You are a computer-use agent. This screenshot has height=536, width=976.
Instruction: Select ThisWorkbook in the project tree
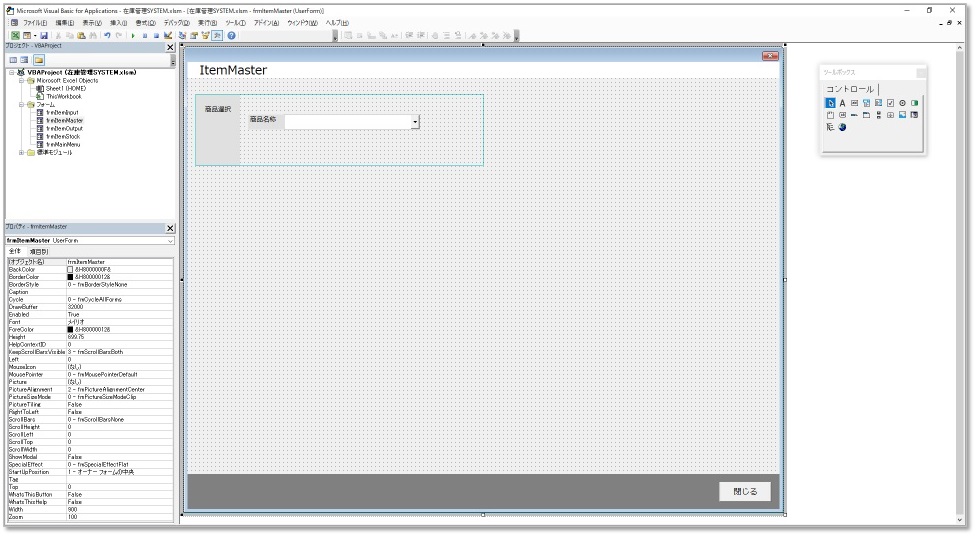click(64, 96)
